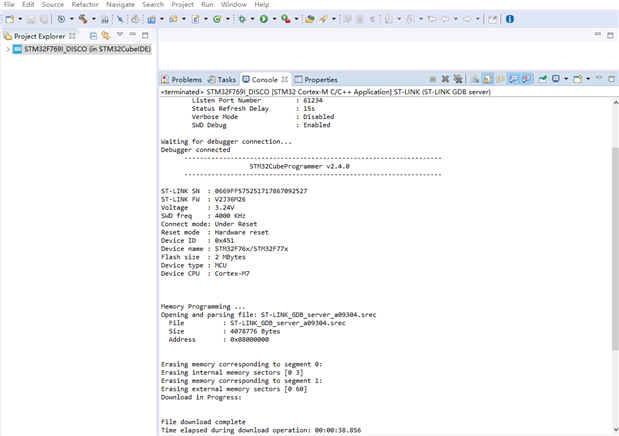
Task: Click the new C source file icon
Action: point(195,19)
